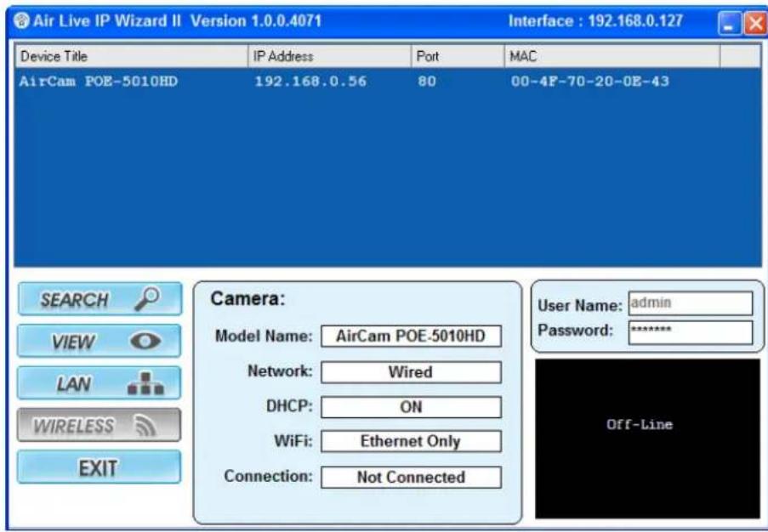Click the User Name input field

[x=690, y=303]
